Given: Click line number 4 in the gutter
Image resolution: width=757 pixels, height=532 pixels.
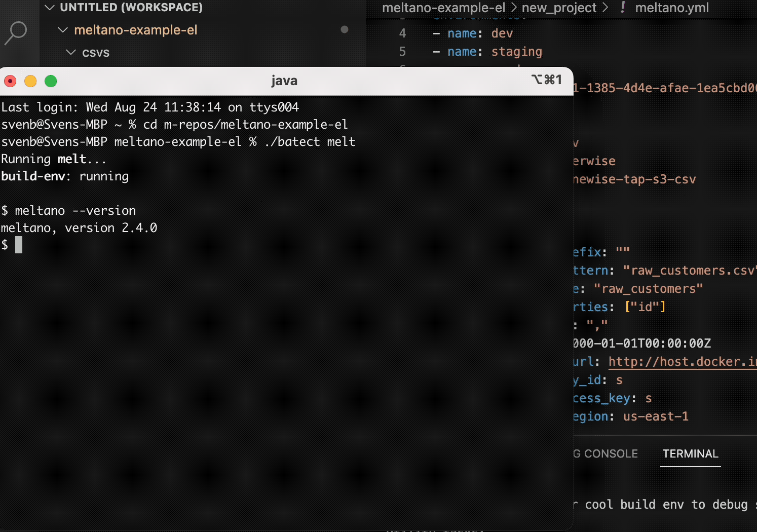Looking at the screenshot, I should (x=402, y=33).
